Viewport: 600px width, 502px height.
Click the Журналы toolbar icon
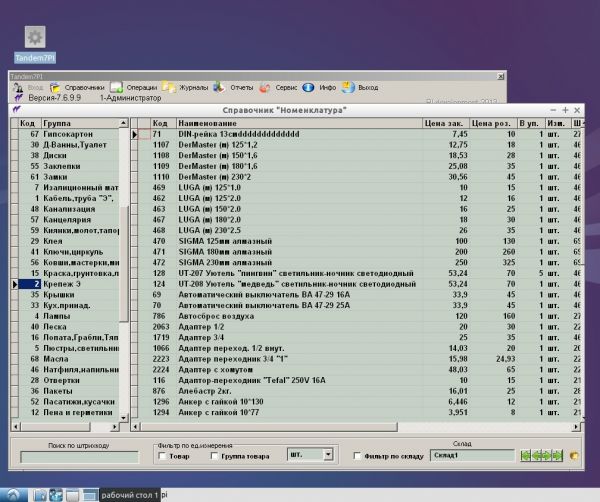171,87
